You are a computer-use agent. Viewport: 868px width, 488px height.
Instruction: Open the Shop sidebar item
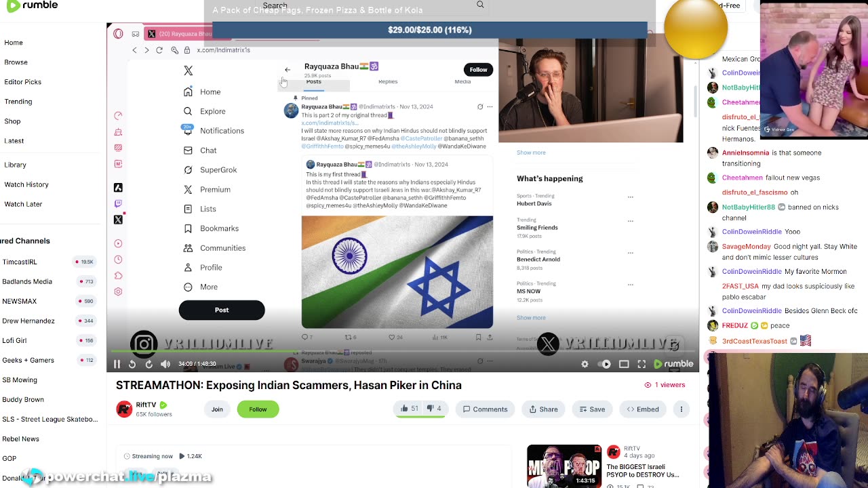(x=12, y=121)
